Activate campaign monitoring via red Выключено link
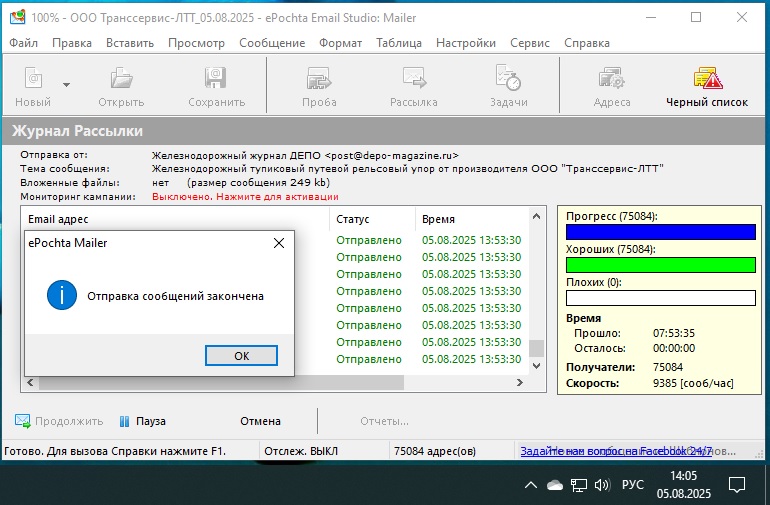Image resolution: width=770 pixels, height=505 pixels. (245, 196)
